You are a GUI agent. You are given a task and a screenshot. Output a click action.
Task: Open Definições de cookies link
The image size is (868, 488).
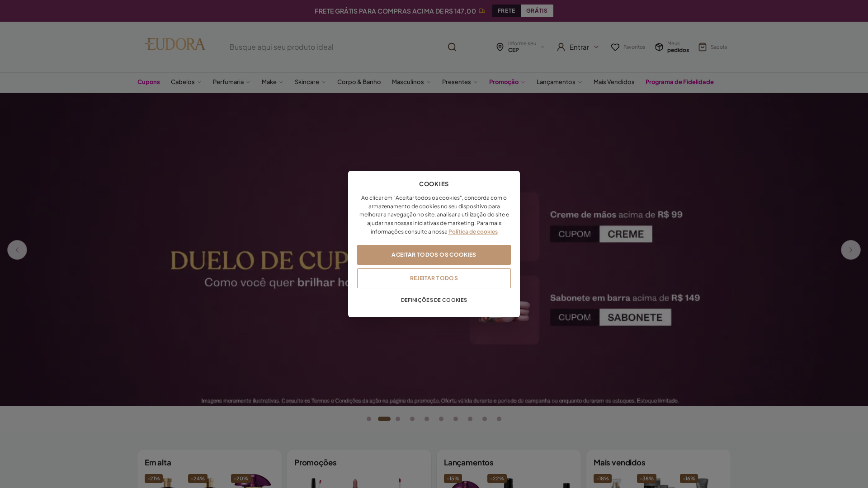coord(434,300)
